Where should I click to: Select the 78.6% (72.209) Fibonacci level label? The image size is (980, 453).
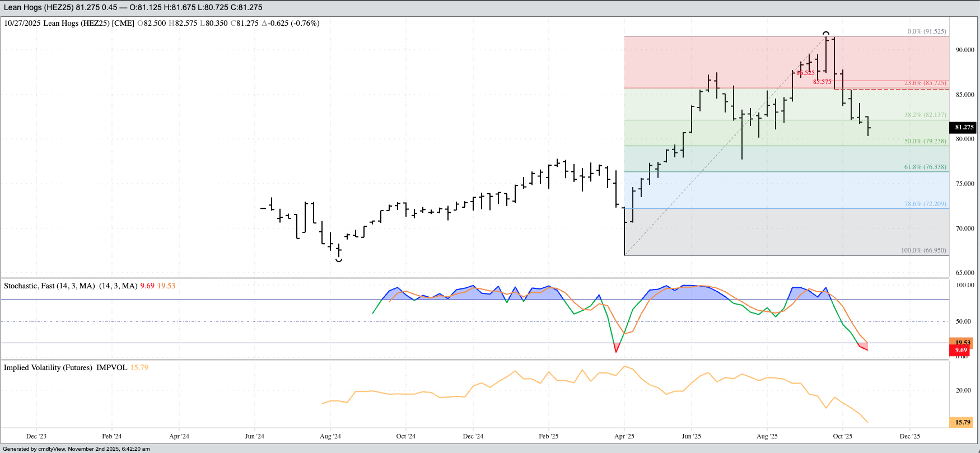[925, 204]
